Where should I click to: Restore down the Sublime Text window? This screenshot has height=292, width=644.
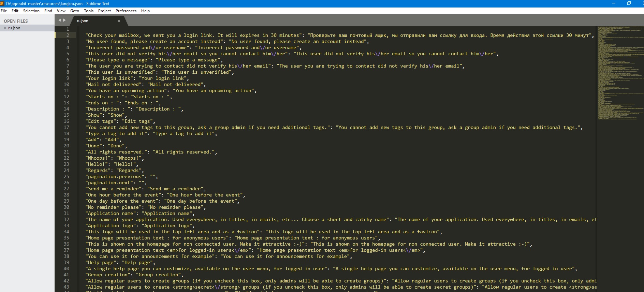tap(629, 3)
